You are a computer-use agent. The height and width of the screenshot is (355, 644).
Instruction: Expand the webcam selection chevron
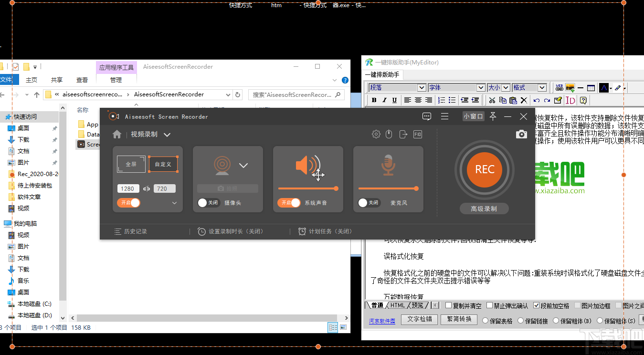point(243,166)
